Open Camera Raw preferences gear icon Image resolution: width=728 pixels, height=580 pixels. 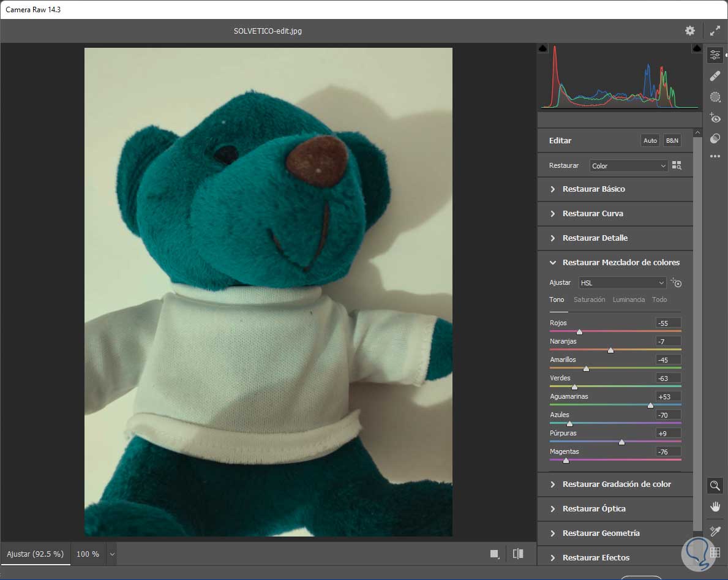click(690, 31)
